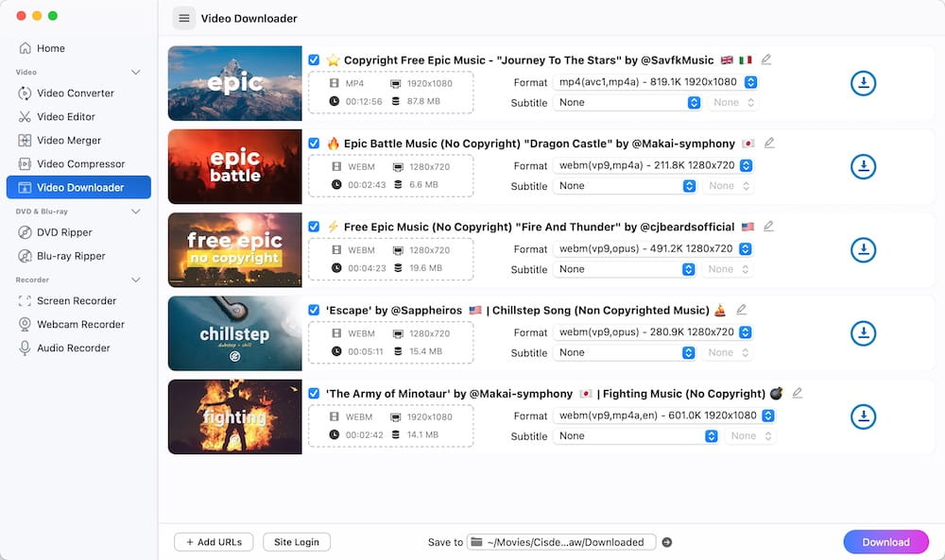The height and width of the screenshot is (560, 945).
Task: Uncheck 'Fire And Thunder' video checkbox
Action: click(314, 227)
